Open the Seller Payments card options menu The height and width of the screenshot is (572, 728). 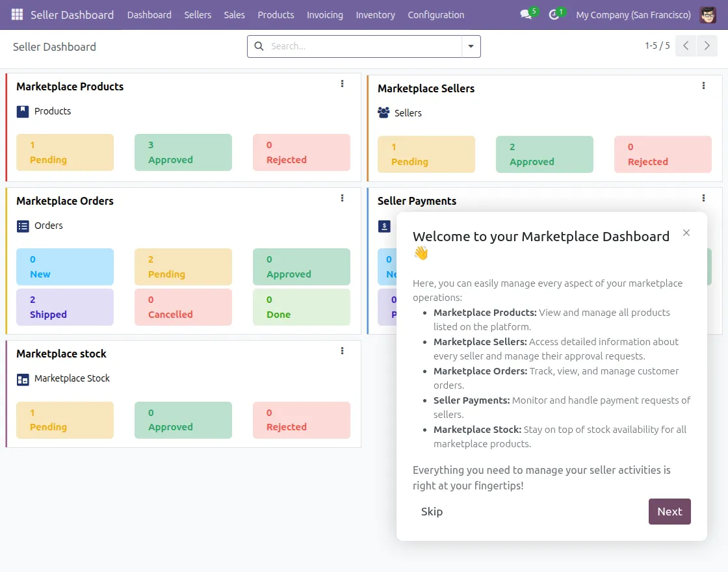[x=703, y=198]
